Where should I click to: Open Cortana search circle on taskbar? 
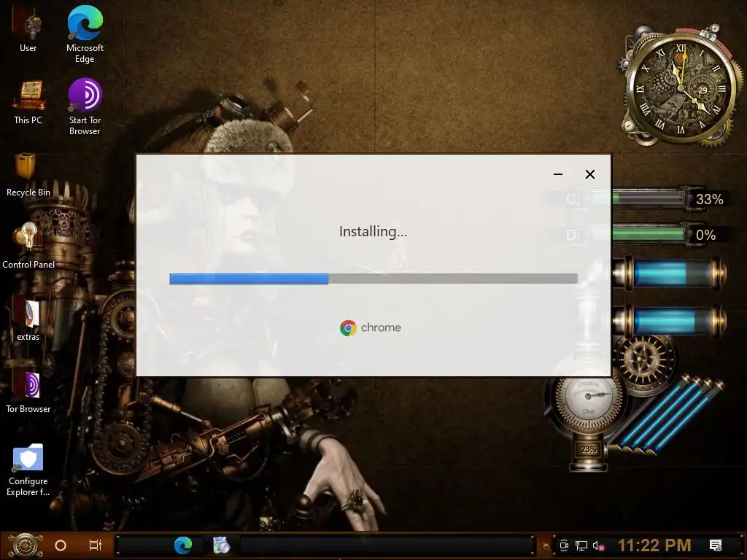(x=61, y=545)
